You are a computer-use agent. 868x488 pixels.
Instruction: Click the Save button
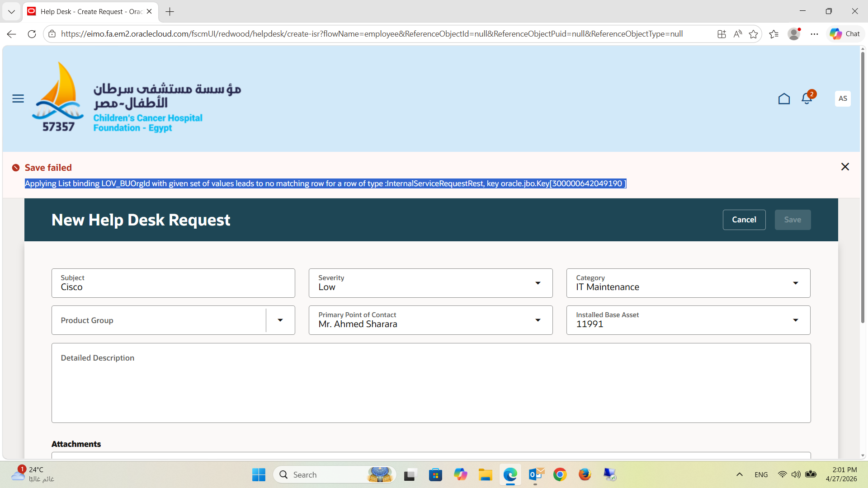pyautogui.click(x=793, y=220)
